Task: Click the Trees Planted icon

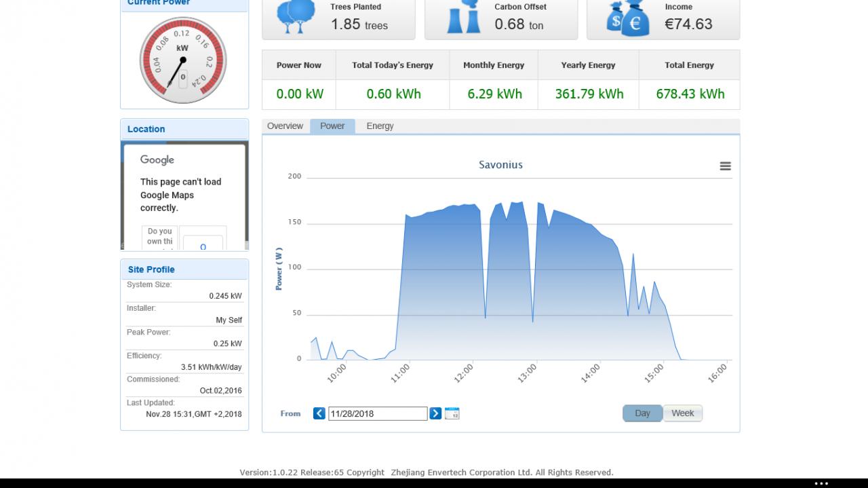Action: (296, 16)
